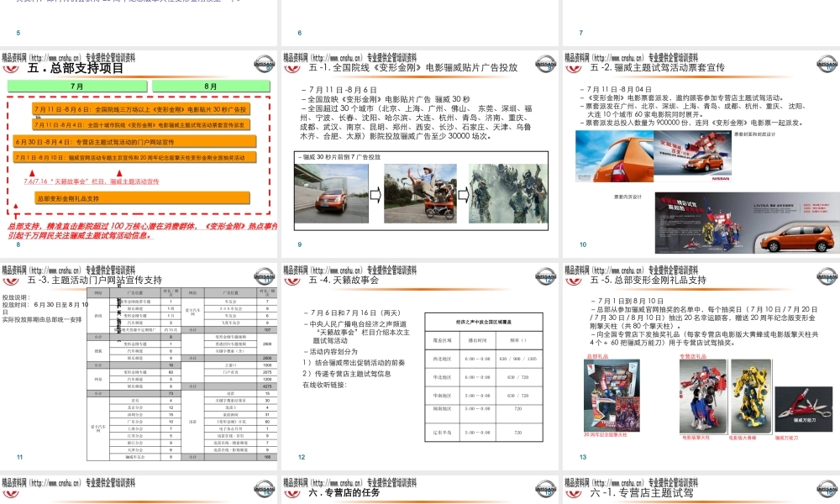
Task: Open the cnshu.cn header link on slide 12
Action: [349, 270]
